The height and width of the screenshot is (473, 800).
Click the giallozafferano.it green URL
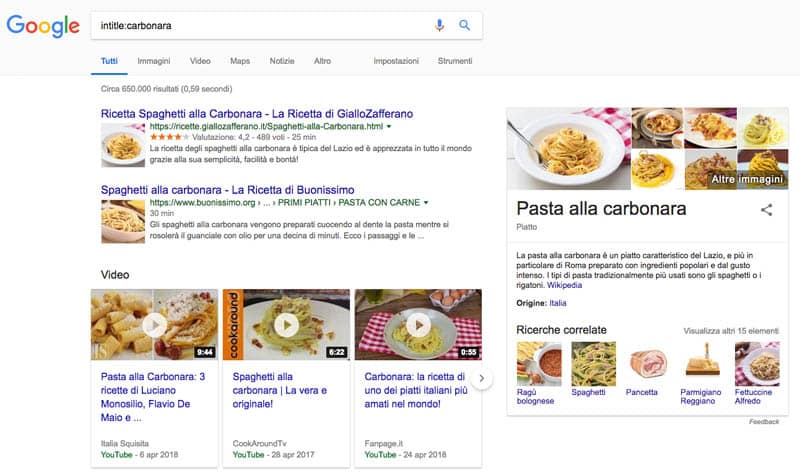(266, 127)
